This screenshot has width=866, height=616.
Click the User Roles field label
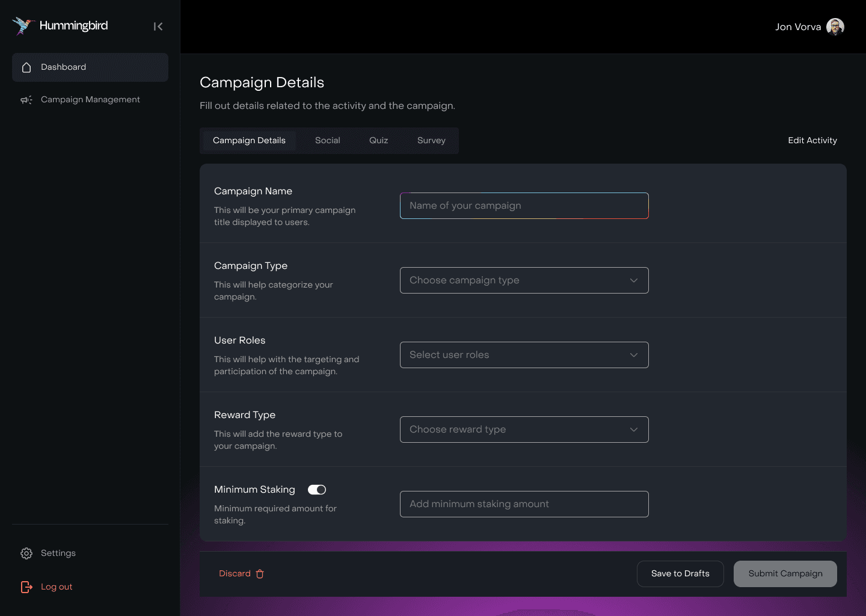pos(239,340)
